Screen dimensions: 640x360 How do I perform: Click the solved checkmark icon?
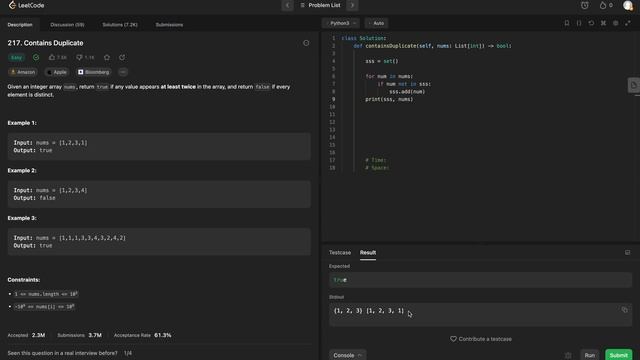(x=36, y=58)
